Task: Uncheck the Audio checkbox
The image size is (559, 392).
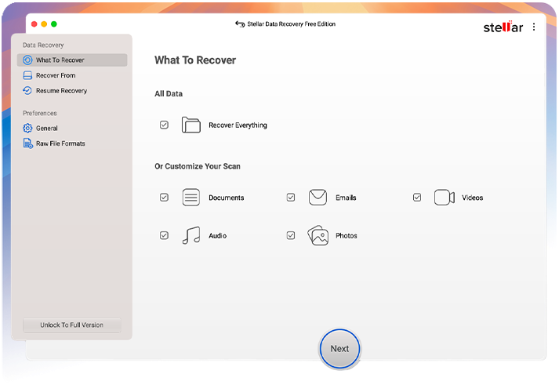Action: 164,235
